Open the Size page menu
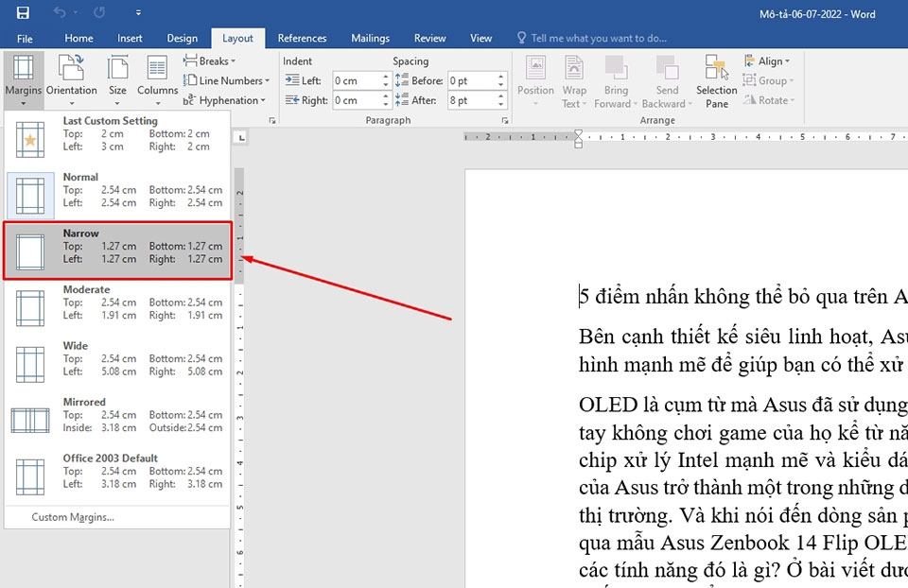 pos(117,79)
